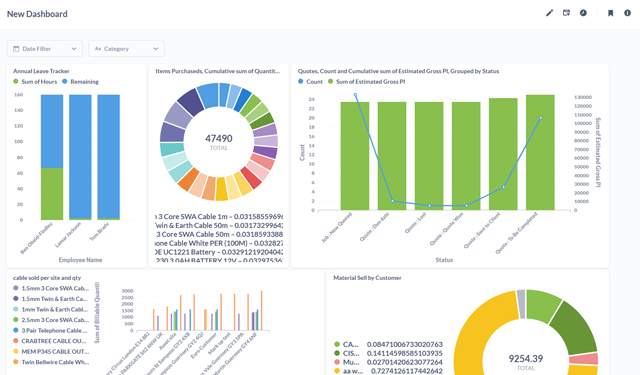Click the green bar for Quote : Sent to Client
Image resolution: width=640 pixels, height=375 pixels.
(x=503, y=154)
